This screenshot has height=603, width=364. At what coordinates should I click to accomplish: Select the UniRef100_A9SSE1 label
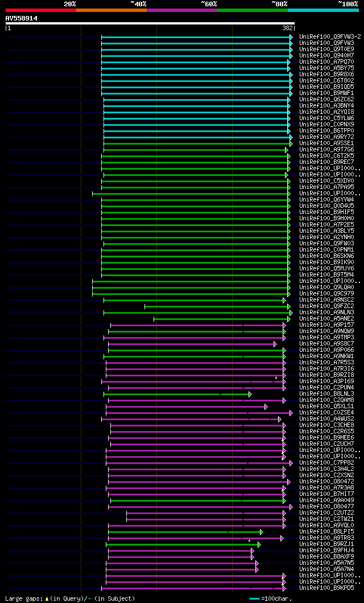pos(327,143)
